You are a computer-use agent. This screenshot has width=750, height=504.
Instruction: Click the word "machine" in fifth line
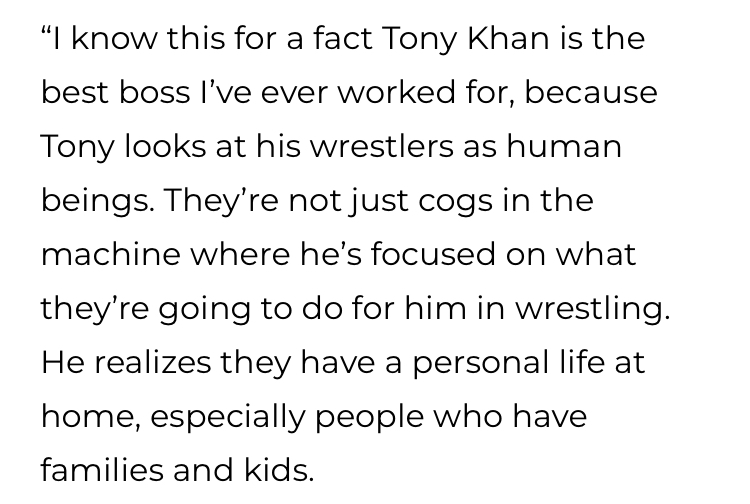(x=111, y=253)
